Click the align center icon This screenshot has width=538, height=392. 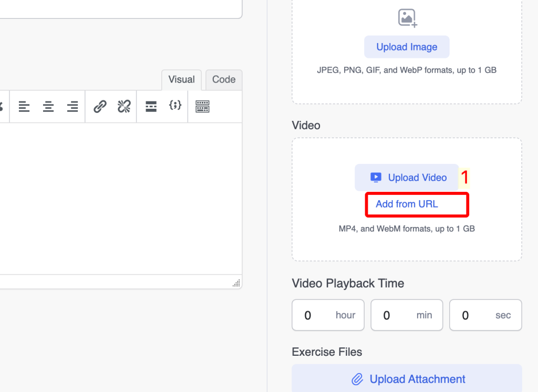48,107
